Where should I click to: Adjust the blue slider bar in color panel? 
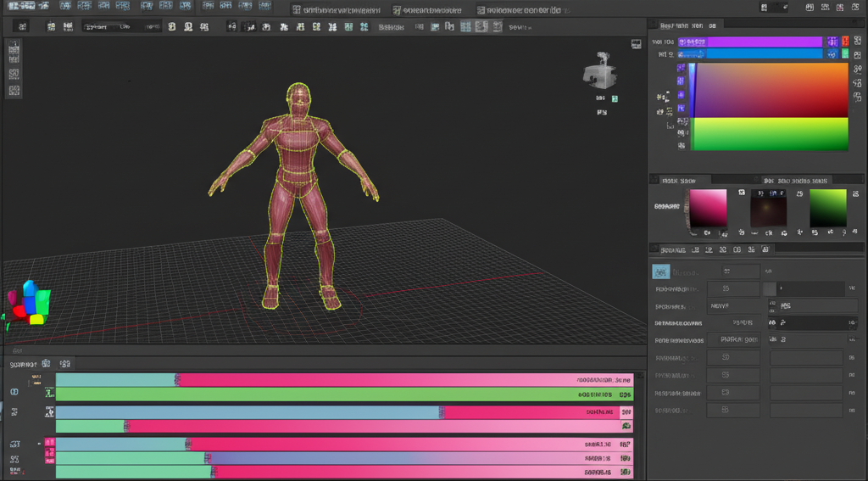(x=751, y=53)
